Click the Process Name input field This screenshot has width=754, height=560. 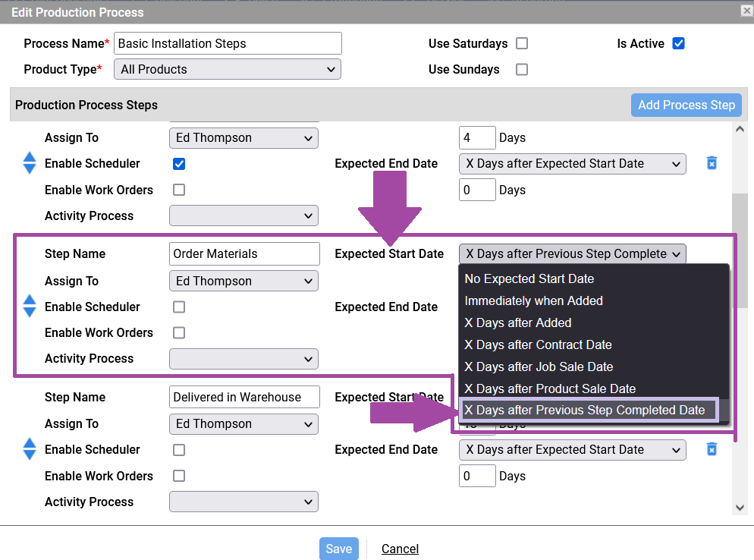click(x=228, y=43)
